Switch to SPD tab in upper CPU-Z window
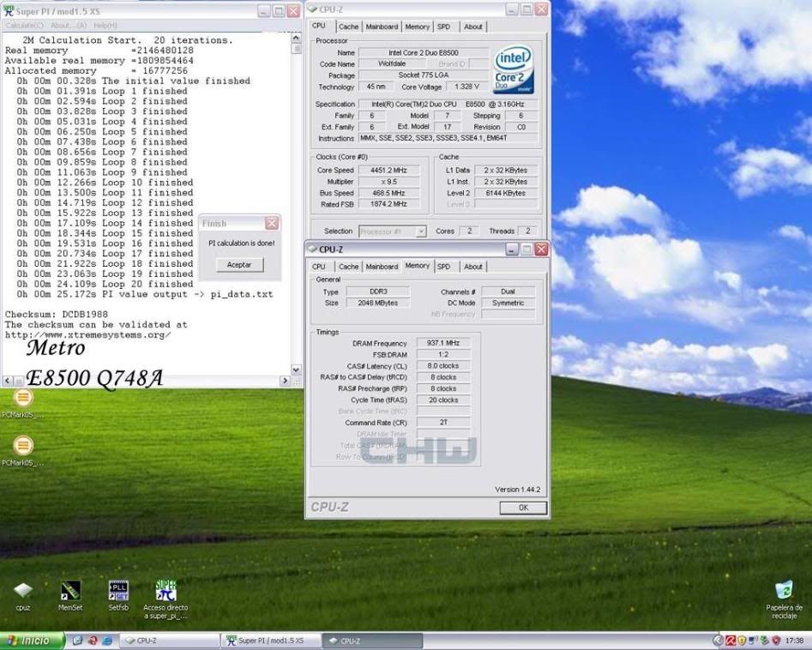Viewport: 812px width, 650px height. 444,27
